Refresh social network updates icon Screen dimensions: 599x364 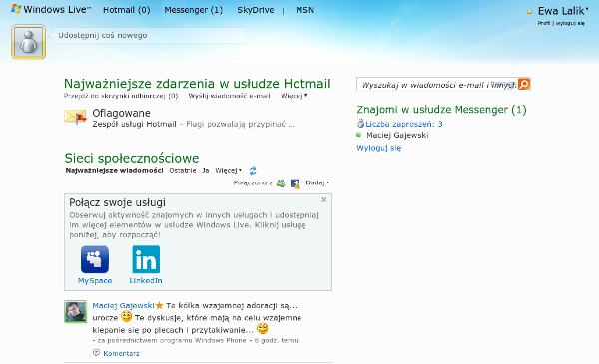pyautogui.click(x=253, y=171)
